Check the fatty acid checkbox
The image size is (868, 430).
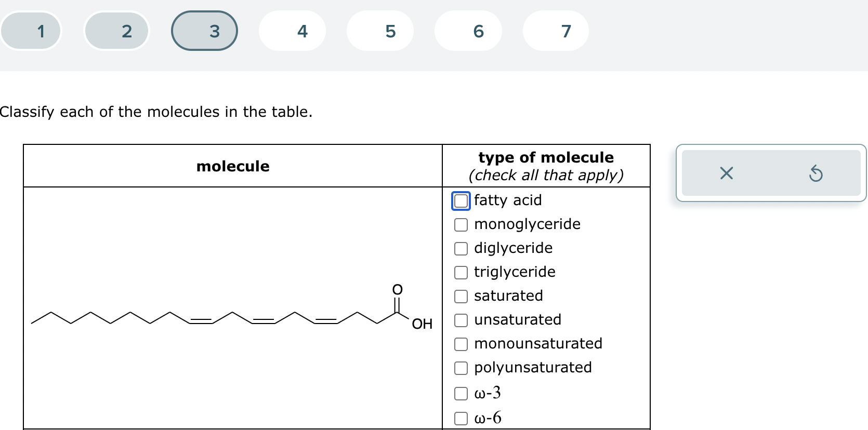point(461,200)
